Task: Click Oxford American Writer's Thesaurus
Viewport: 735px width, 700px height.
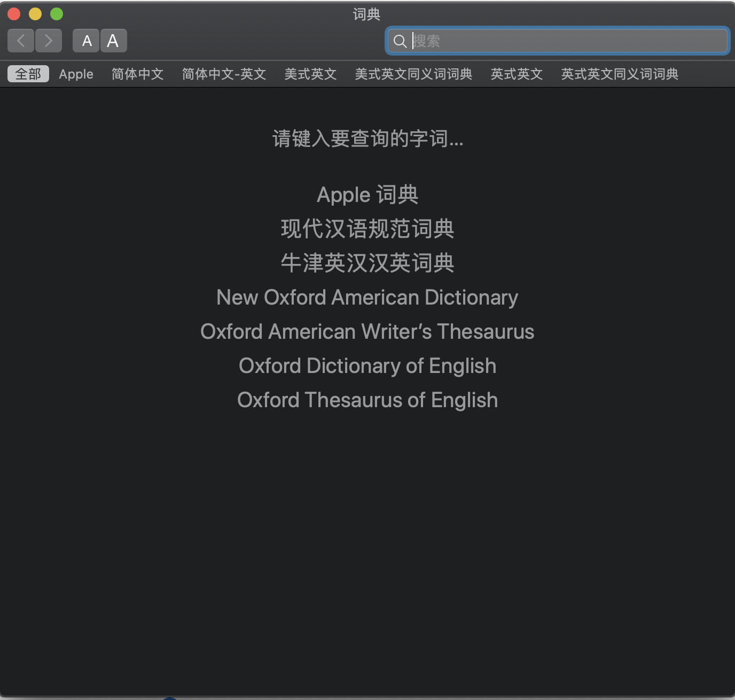Action: point(367,331)
